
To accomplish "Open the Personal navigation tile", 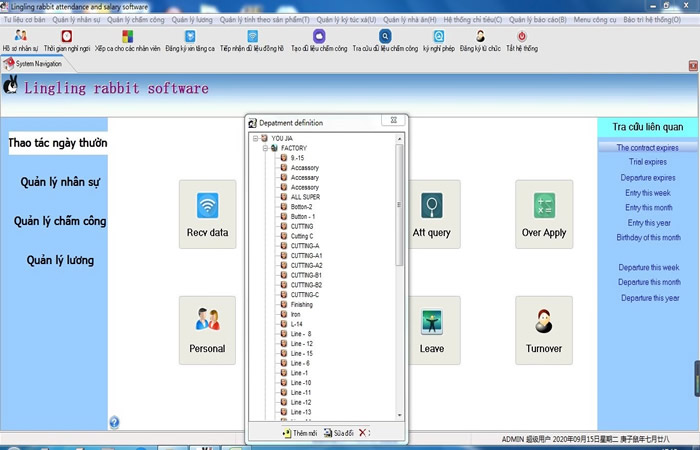I will coord(208,330).
